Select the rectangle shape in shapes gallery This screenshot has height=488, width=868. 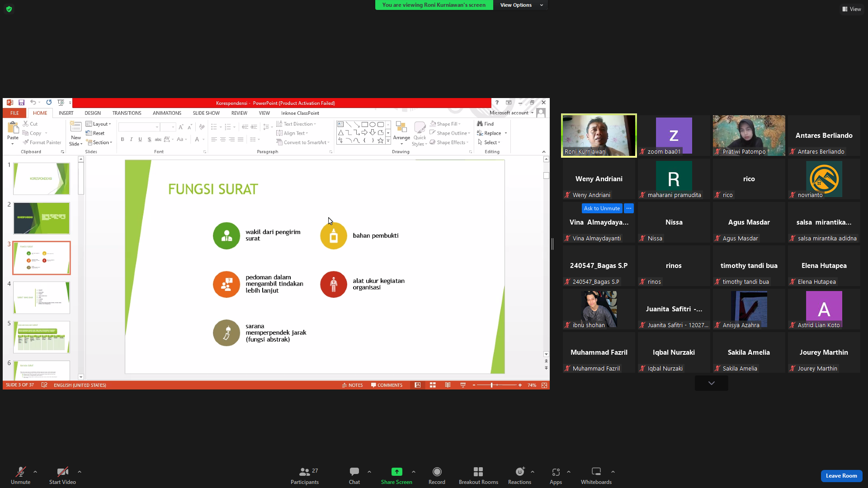(364, 124)
